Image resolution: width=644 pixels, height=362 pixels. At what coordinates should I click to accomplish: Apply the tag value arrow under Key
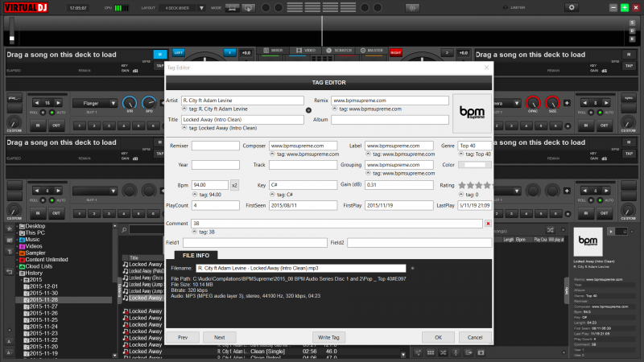coord(272,194)
